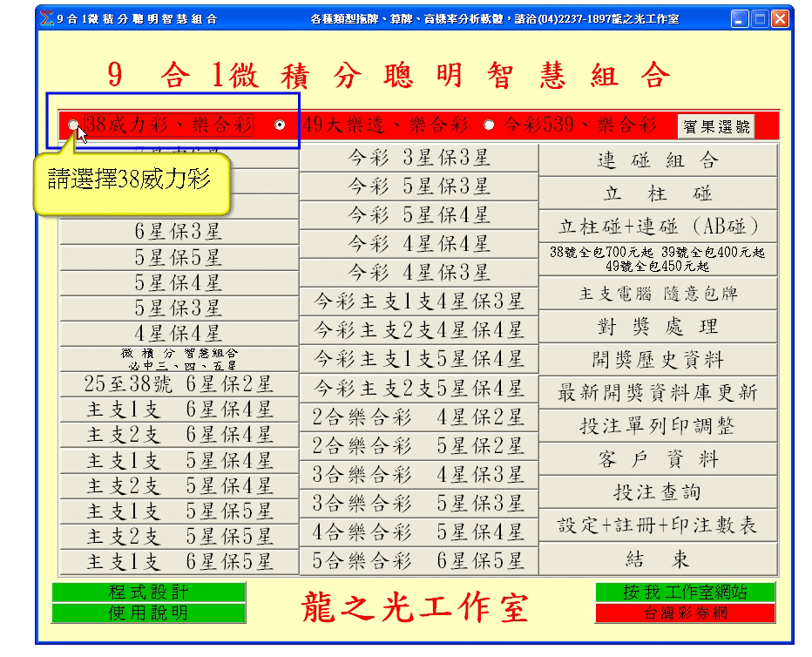The image size is (812, 657).
Task: Open the 賓果選號 button
Action: click(715, 126)
